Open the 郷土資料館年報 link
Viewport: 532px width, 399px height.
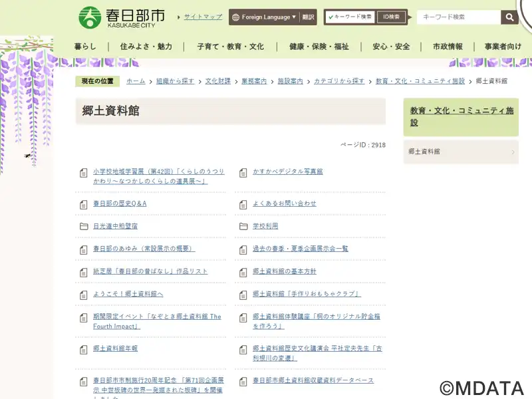(115, 348)
